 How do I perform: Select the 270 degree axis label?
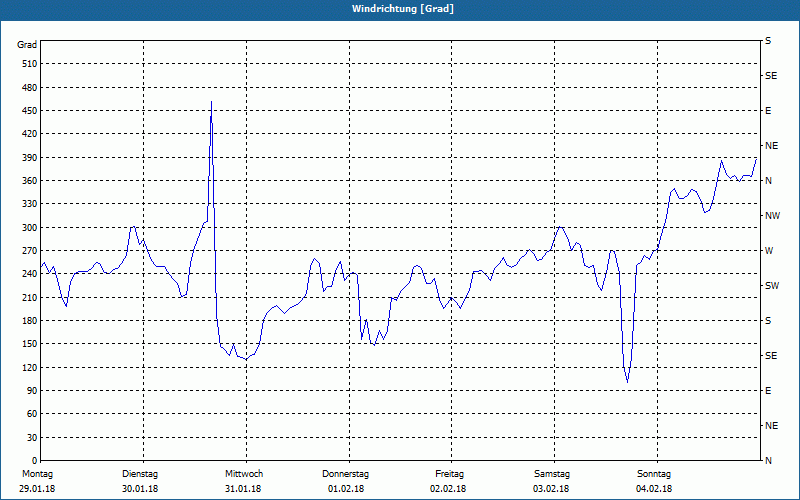point(30,251)
